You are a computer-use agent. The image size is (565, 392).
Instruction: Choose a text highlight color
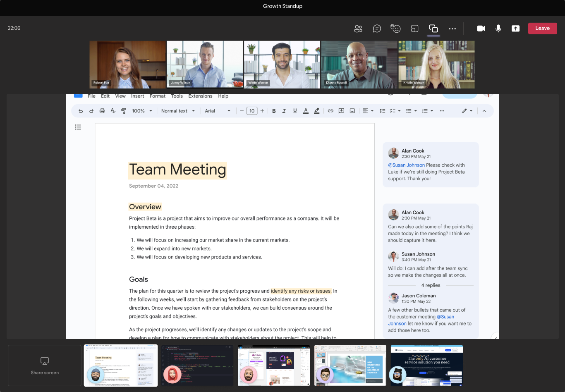pos(316,110)
